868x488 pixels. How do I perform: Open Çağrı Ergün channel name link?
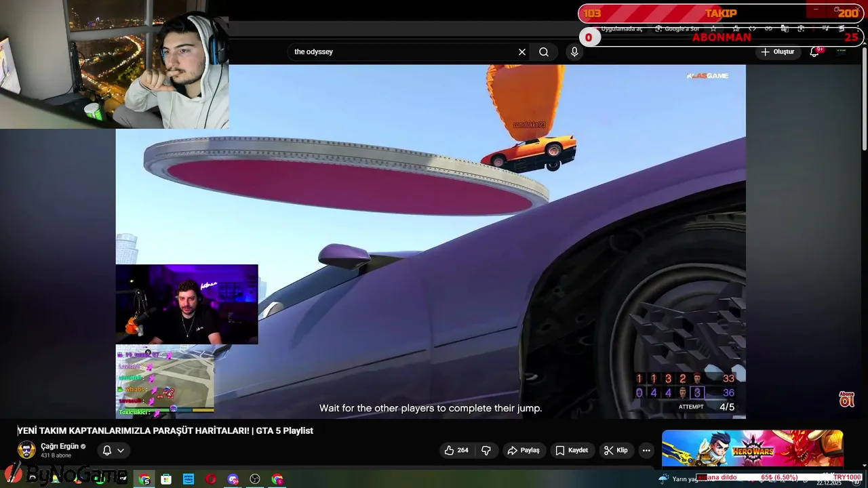[x=60, y=446]
